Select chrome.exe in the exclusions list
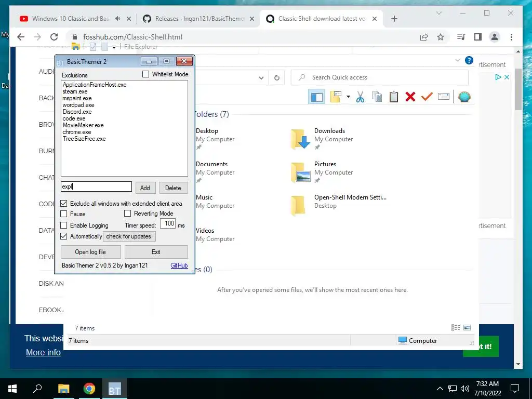The image size is (532, 399). click(77, 132)
